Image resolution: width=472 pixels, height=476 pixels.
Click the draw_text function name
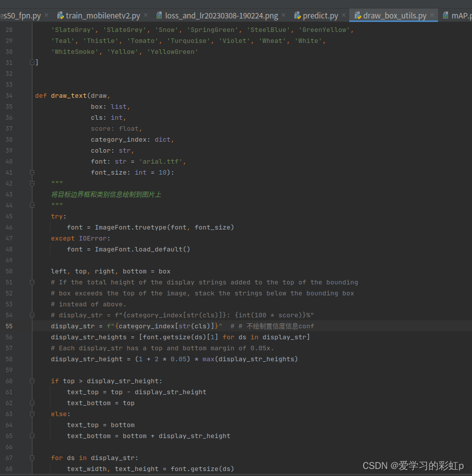tap(68, 96)
